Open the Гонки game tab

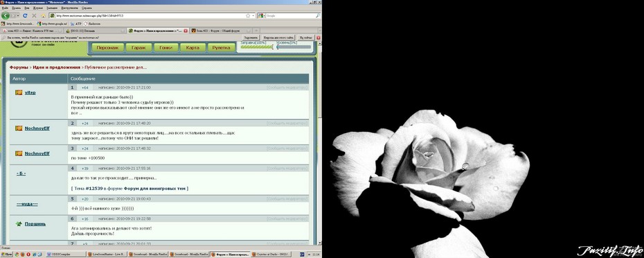pos(166,48)
